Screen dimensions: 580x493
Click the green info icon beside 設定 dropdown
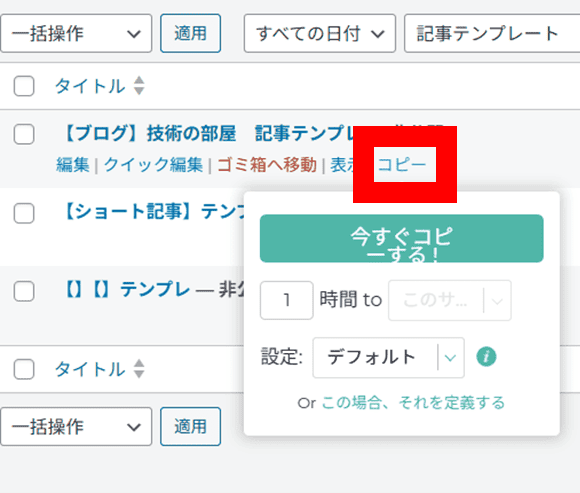point(486,357)
